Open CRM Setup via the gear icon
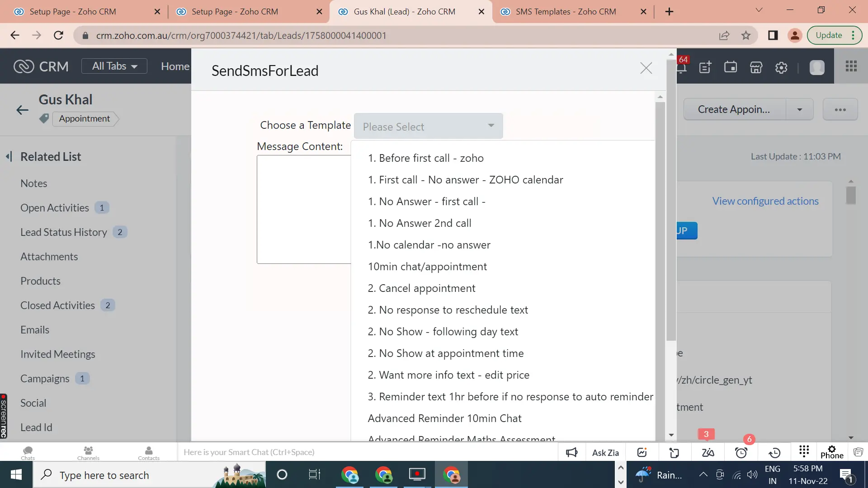 [x=781, y=67]
